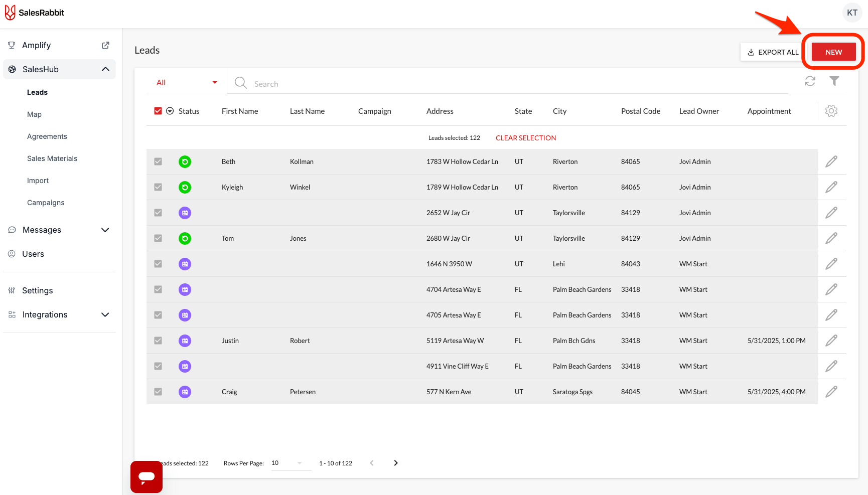
Task: Go to previous page of leads
Action: click(x=372, y=463)
